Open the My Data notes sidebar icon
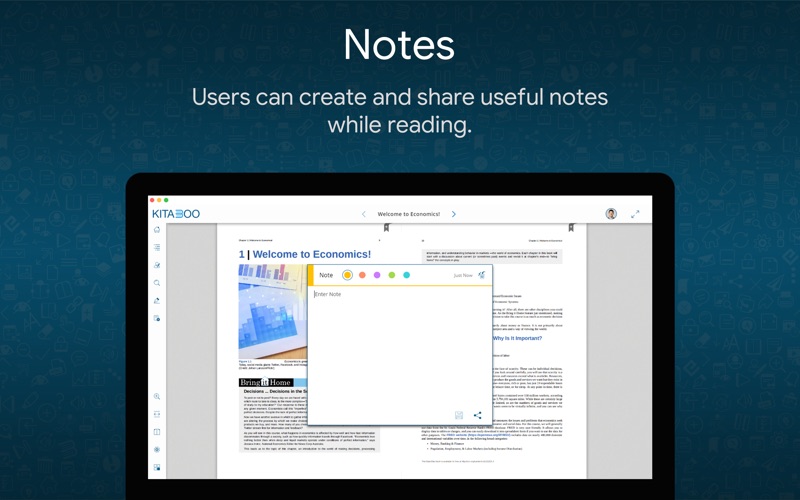This screenshot has width=800, height=500. pyautogui.click(x=157, y=265)
